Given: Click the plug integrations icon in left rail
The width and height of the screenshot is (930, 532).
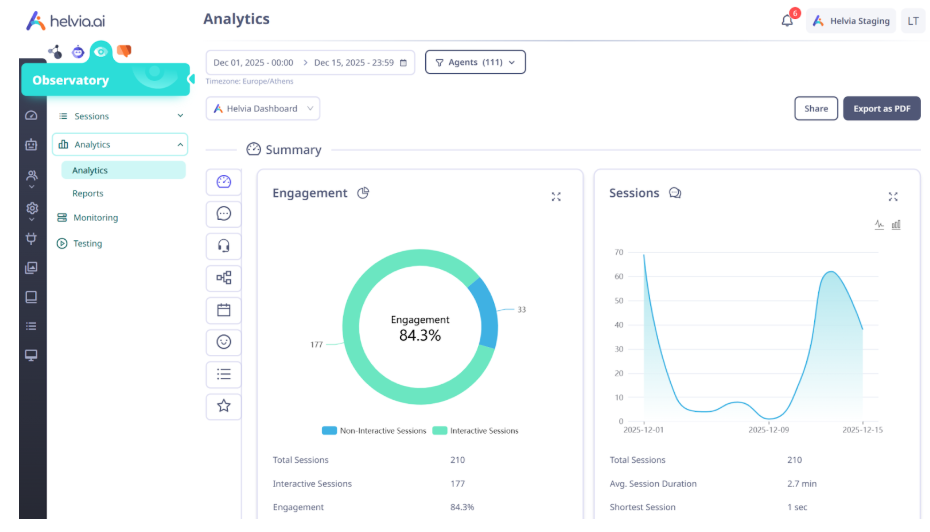Looking at the screenshot, I should 32,238.
